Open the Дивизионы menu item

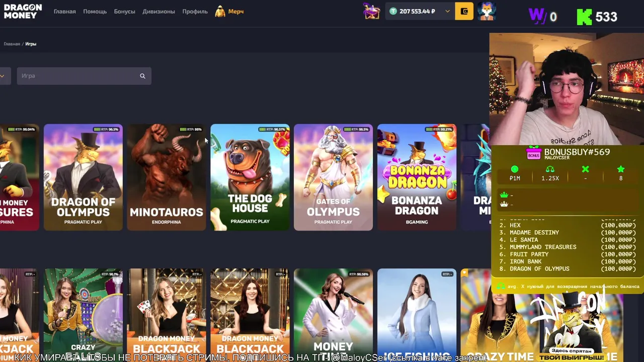pyautogui.click(x=158, y=11)
